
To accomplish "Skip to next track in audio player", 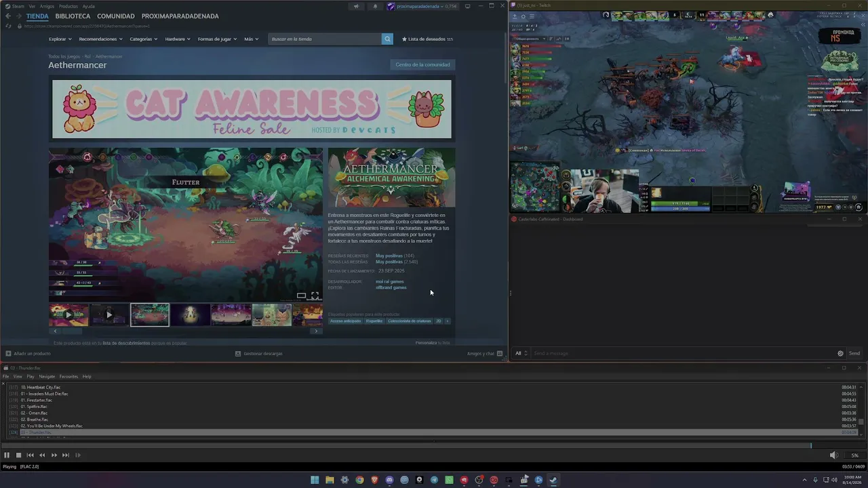I will click(66, 455).
